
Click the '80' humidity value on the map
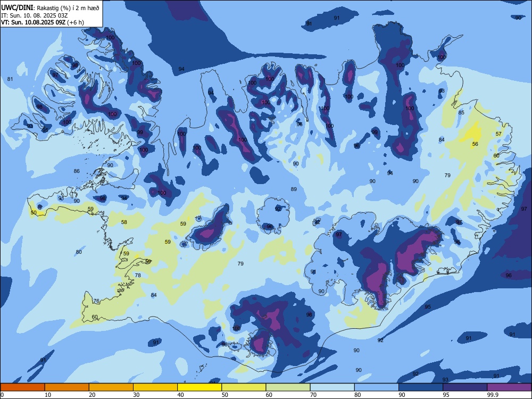[79, 252]
